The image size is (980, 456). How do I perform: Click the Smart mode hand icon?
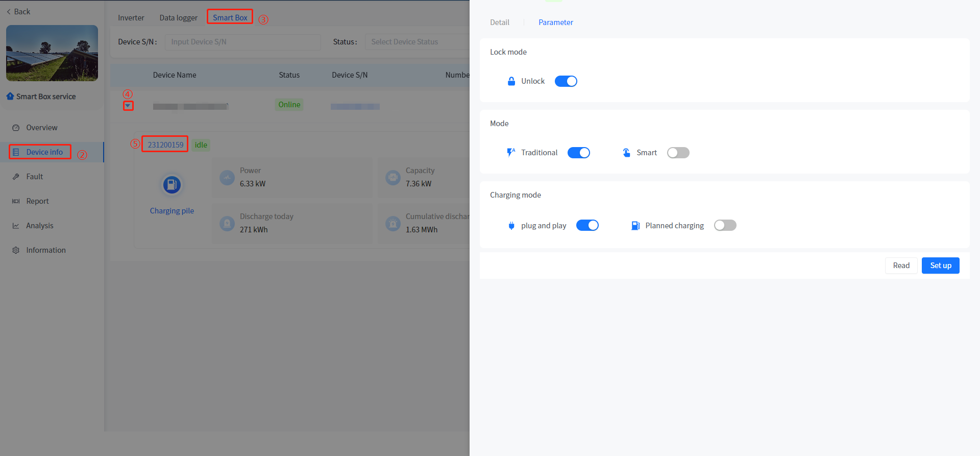pos(626,153)
